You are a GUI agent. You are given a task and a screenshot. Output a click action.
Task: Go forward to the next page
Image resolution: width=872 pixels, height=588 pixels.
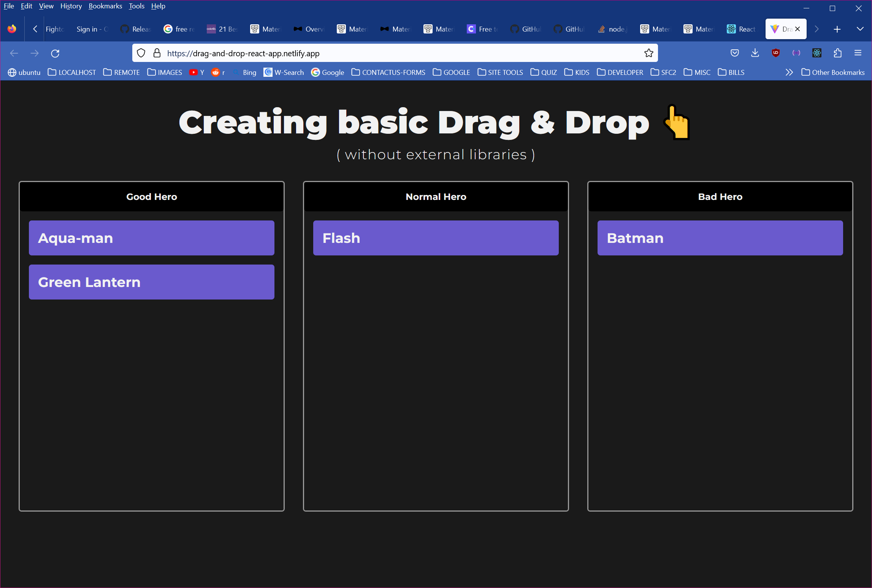35,53
